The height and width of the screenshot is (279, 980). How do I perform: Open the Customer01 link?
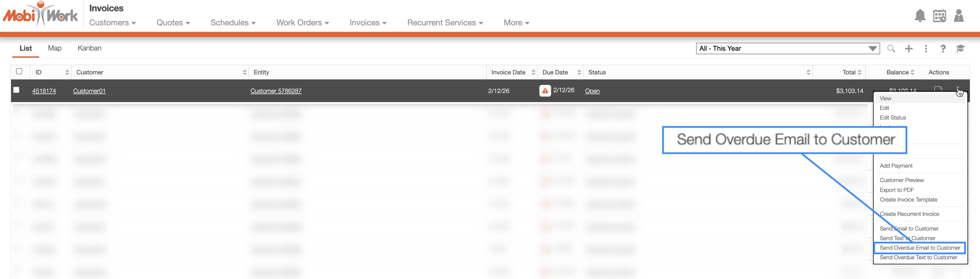[89, 91]
